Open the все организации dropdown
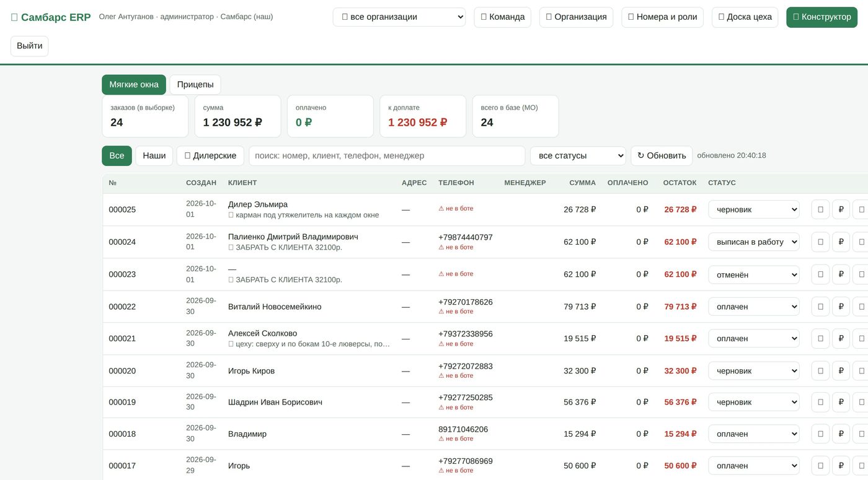Image resolution: width=868 pixels, height=480 pixels. click(x=399, y=17)
